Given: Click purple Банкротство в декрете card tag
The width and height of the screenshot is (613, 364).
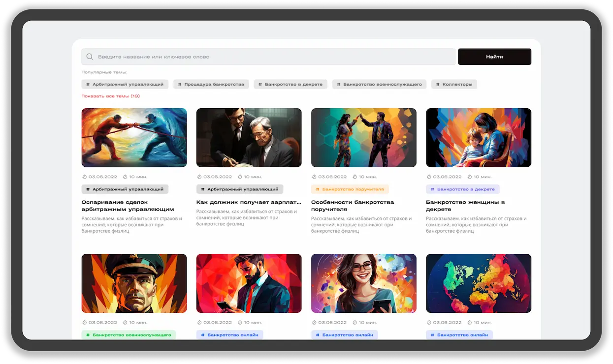Looking at the screenshot, I should (x=463, y=189).
